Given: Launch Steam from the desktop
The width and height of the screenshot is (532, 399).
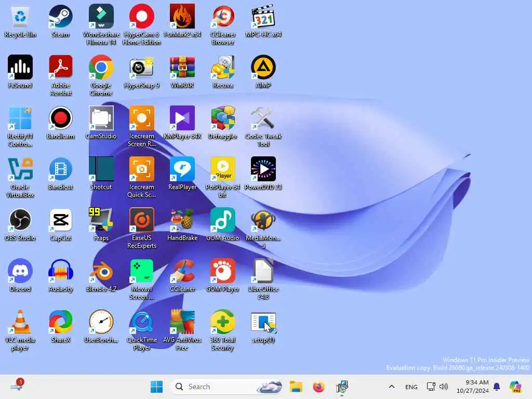Looking at the screenshot, I should tap(60, 21).
